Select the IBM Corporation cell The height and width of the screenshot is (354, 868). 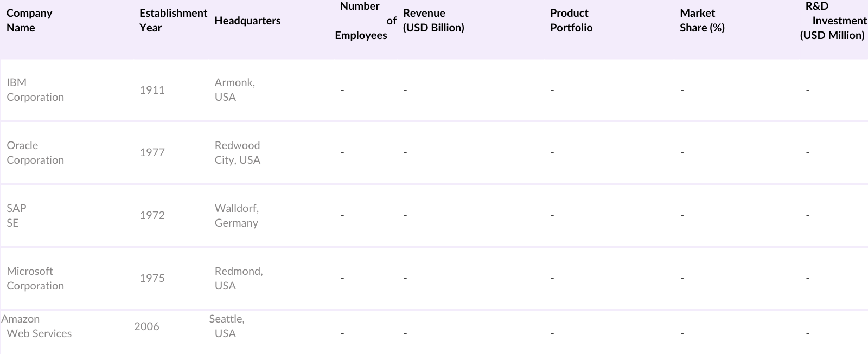pyautogui.click(x=35, y=90)
